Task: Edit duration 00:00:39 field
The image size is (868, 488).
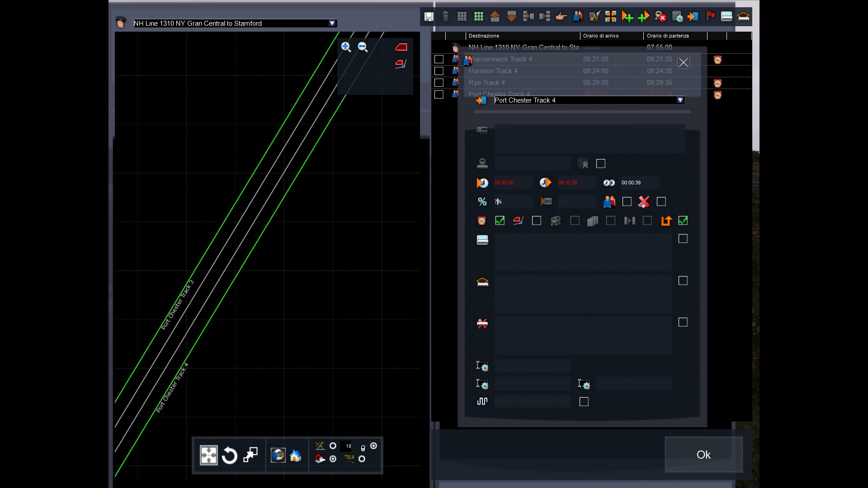Action: tap(640, 183)
